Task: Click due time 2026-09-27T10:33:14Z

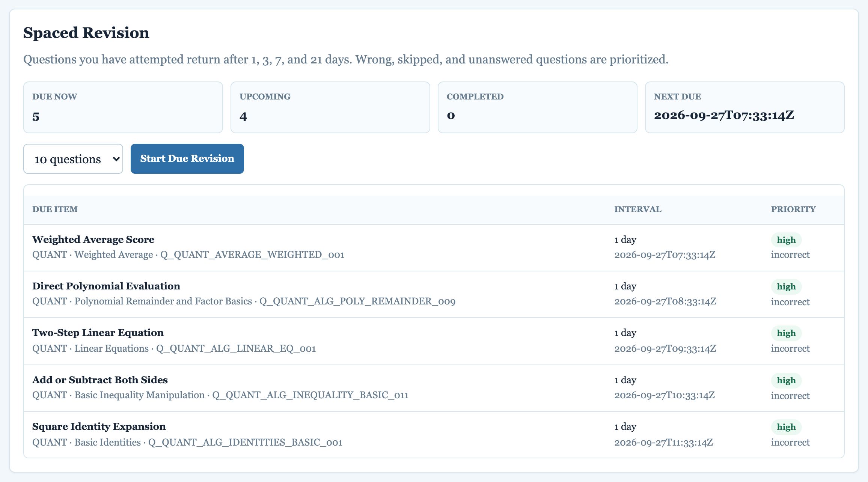Action: [x=665, y=395]
